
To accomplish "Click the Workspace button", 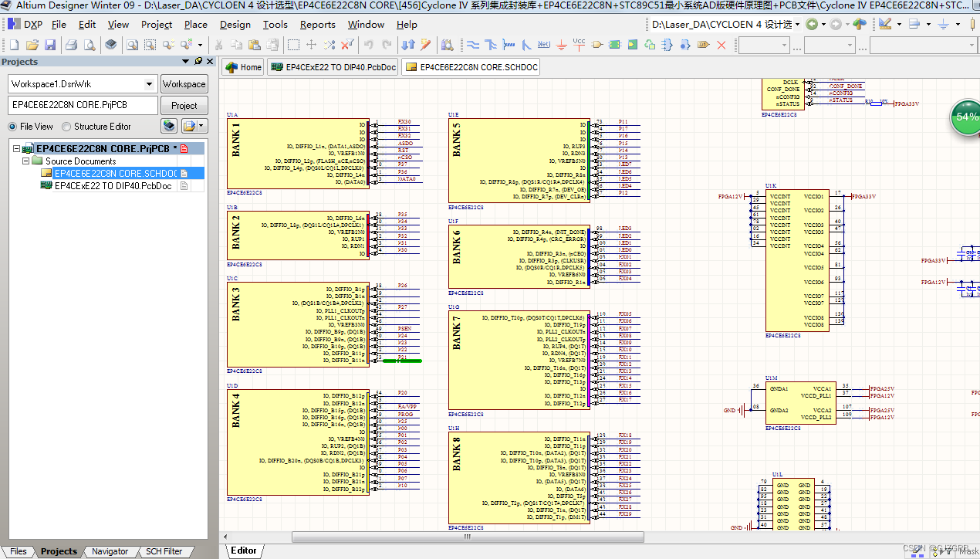I will (184, 84).
